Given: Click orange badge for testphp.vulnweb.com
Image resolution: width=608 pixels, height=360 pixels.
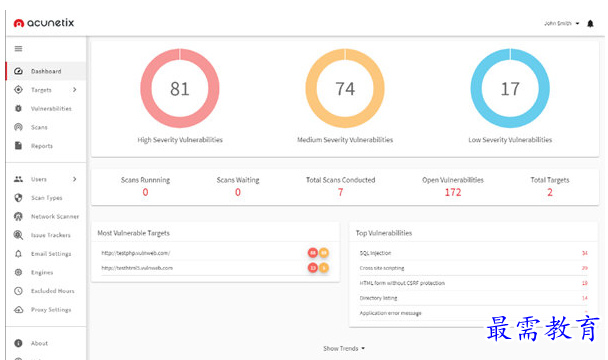Looking at the screenshot, I should point(324,253).
